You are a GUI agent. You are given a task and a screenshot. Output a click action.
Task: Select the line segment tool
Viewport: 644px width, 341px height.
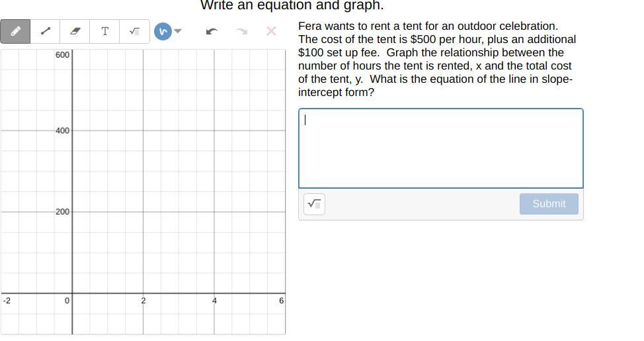pos(46,31)
